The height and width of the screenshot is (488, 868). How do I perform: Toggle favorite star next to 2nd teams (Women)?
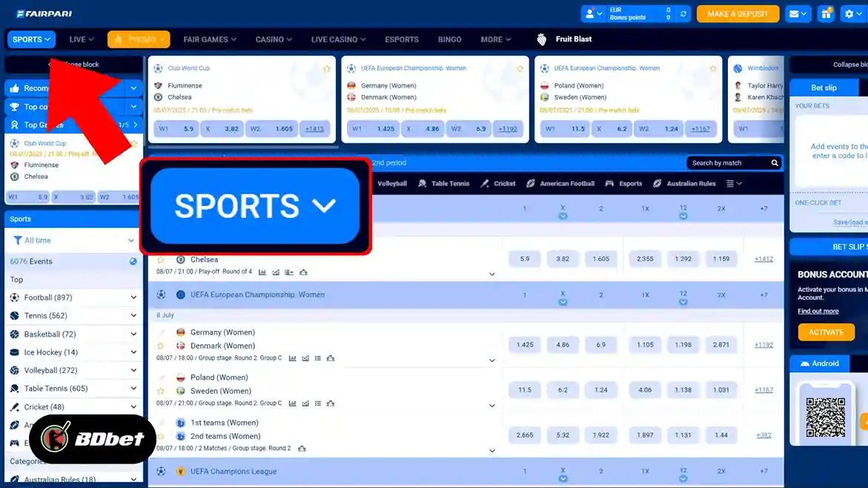click(x=161, y=437)
